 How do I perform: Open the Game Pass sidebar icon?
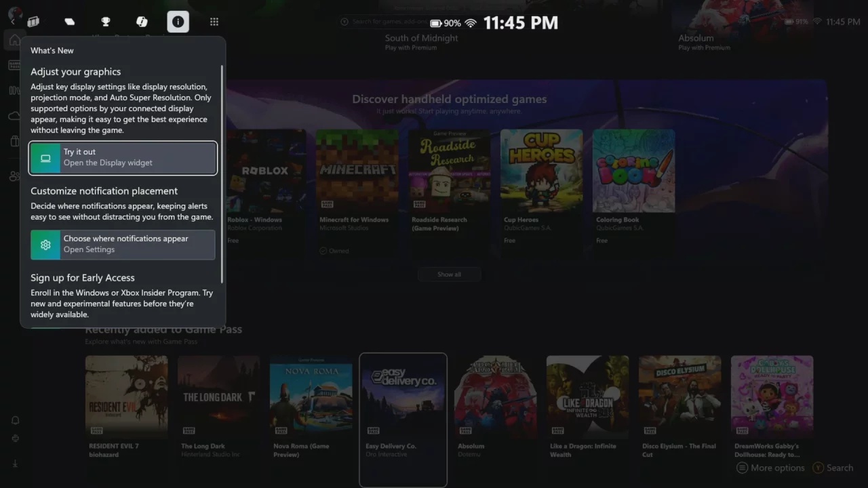pyautogui.click(x=14, y=65)
